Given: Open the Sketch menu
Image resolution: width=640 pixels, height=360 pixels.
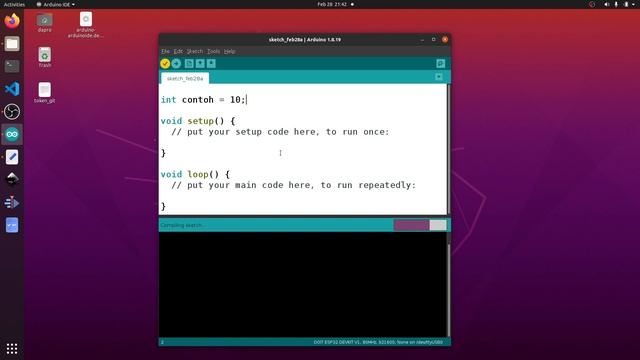Looking at the screenshot, I should pyautogui.click(x=195, y=51).
